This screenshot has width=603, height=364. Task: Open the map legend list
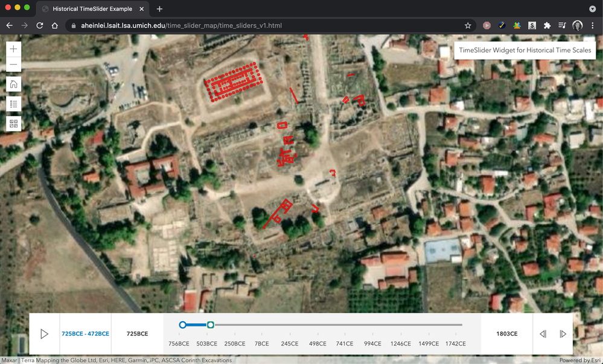pyautogui.click(x=13, y=104)
